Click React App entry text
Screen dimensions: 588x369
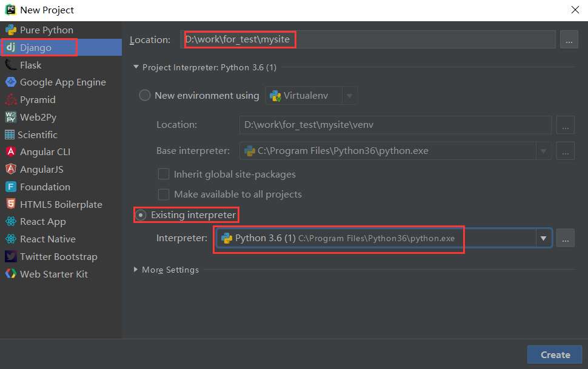[x=43, y=222]
